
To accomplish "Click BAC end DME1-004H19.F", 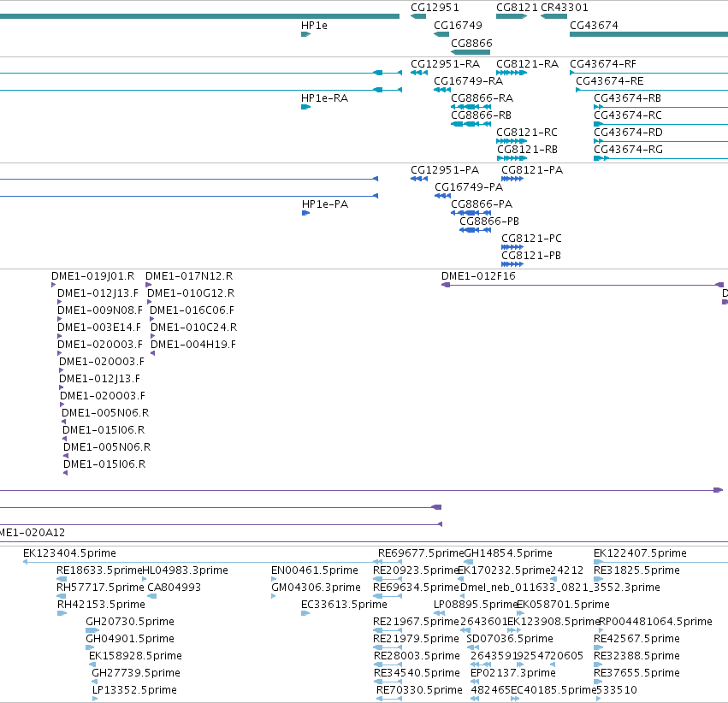I will coord(193,345).
